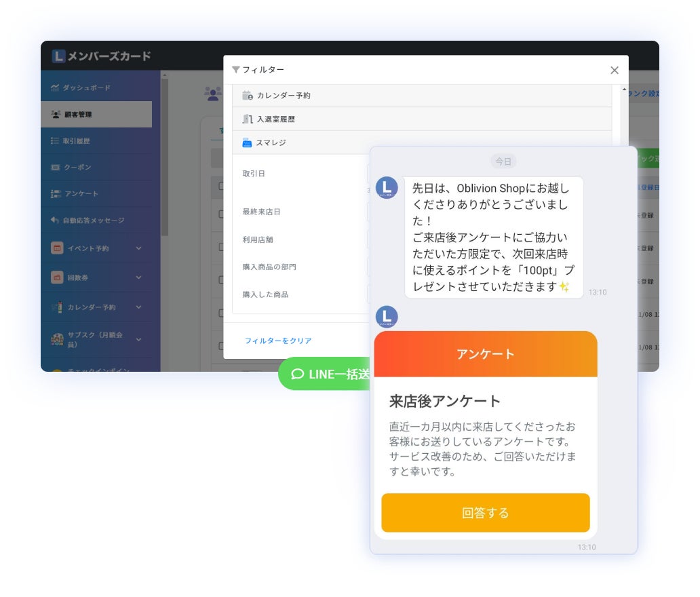Click the 来店後アンケート card title
The height and width of the screenshot is (597, 700).
point(445,401)
